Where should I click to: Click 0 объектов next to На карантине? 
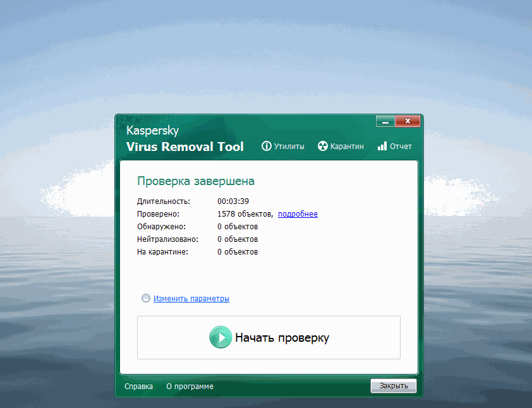238,252
